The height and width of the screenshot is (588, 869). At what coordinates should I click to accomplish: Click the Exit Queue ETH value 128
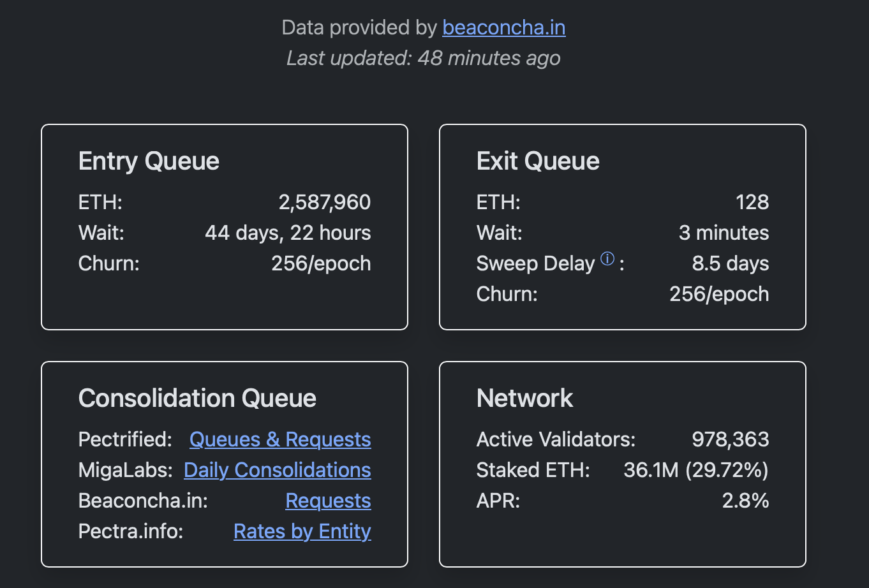pos(752,202)
